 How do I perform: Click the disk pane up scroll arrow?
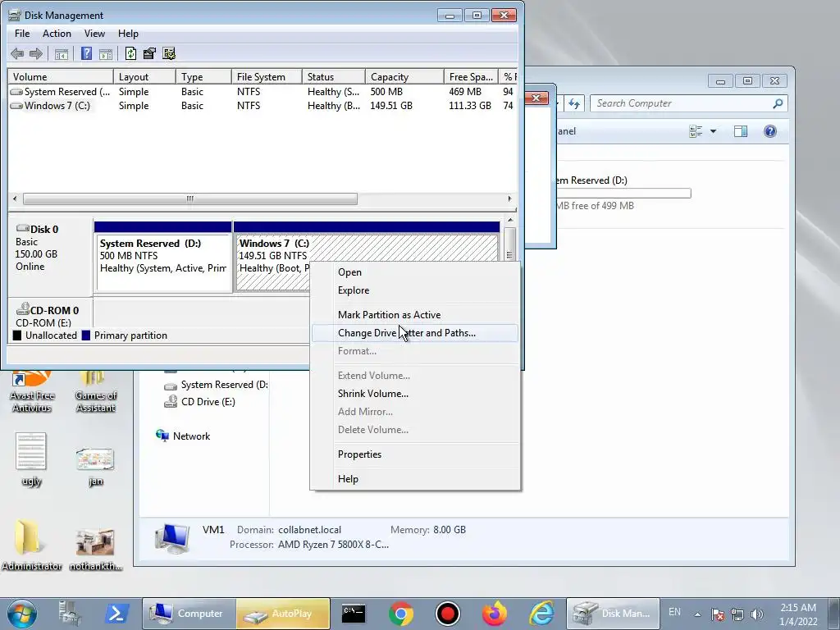pos(510,220)
